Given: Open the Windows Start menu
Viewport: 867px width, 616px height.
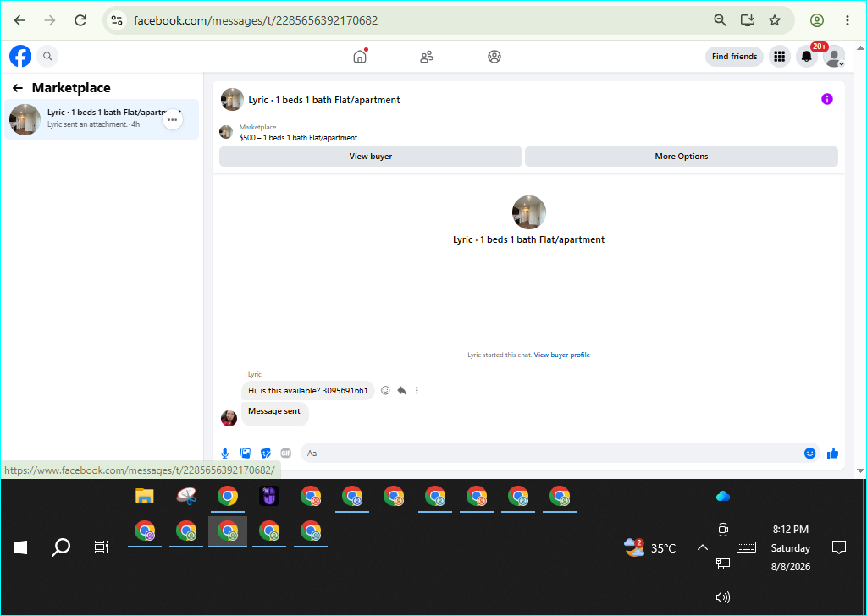Looking at the screenshot, I should [20, 547].
